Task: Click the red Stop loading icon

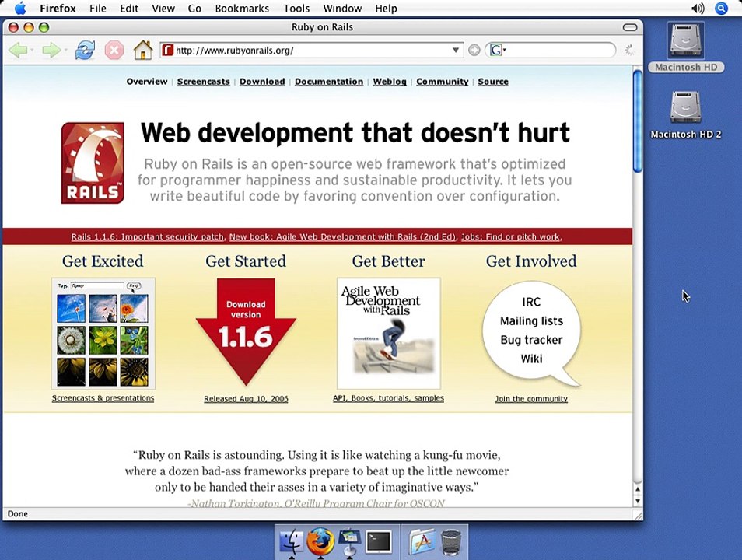Action: pyautogui.click(x=114, y=51)
